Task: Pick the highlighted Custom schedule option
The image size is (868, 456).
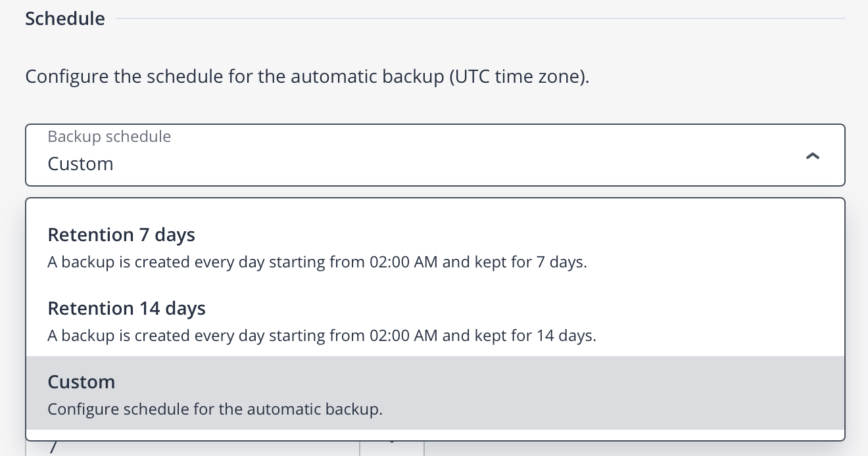Action: coord(434,394)
